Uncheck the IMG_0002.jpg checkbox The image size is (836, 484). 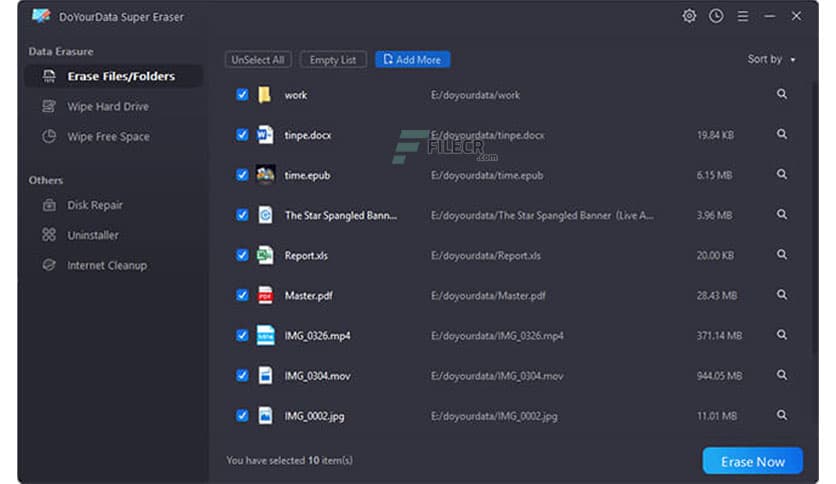click(242, 415)
